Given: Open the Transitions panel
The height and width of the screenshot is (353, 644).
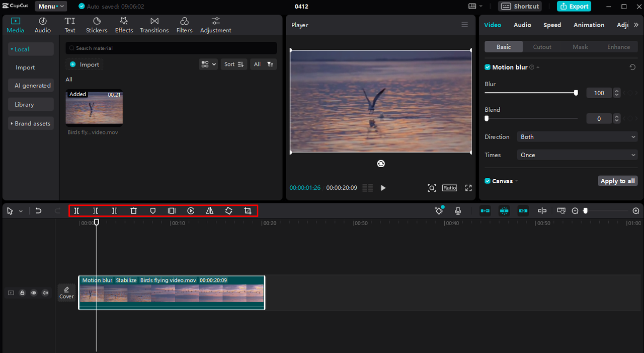Looking at the screenshot, I should point(154,25).
